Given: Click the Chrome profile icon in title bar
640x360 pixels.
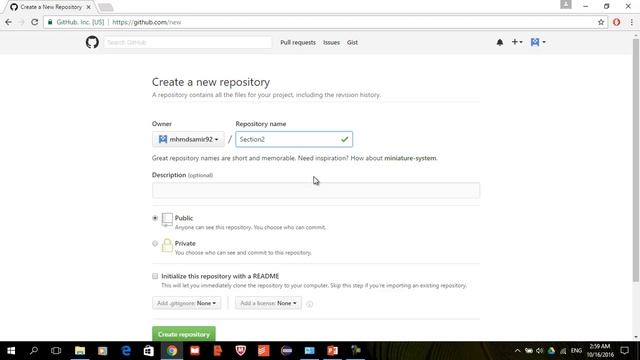Looking at the screenshot, I should (565, 4).
